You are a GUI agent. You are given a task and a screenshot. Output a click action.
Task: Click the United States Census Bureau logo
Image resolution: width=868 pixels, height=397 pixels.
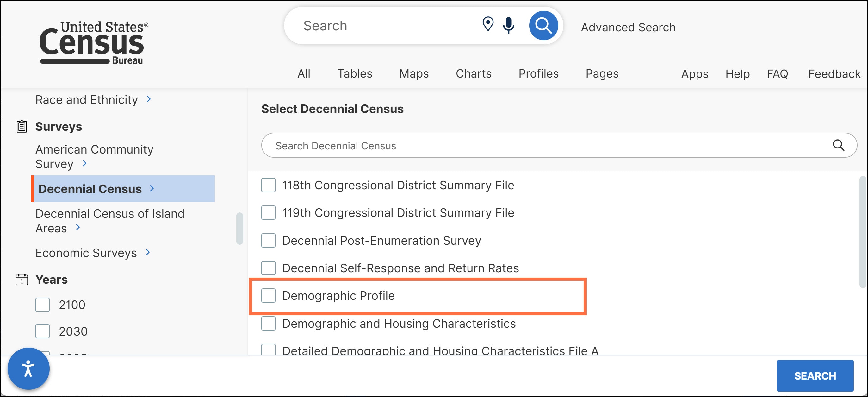[x=94, y=42]
